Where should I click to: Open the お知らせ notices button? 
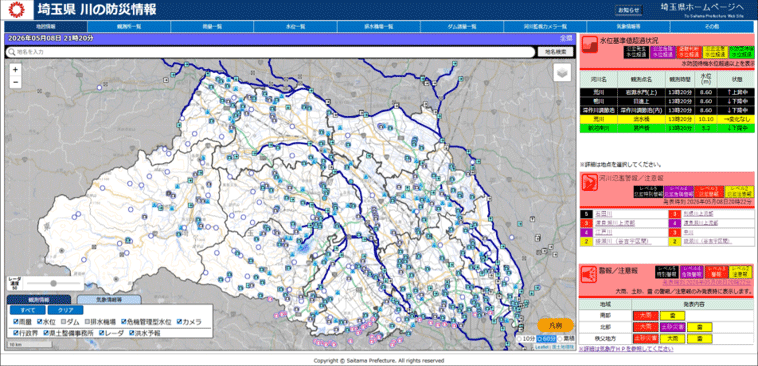(x=628, y=10)
